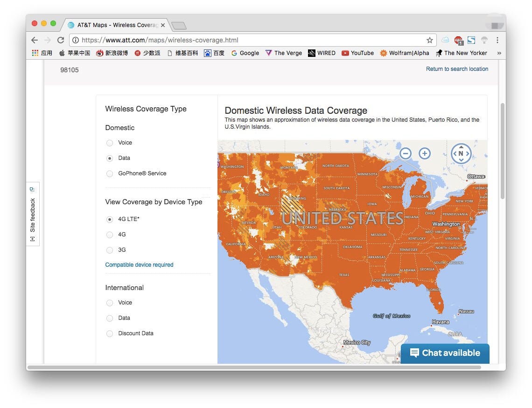Pan map west using compass left arrow
This screenshot has height=408, width=532.
(x=455, y=153)
